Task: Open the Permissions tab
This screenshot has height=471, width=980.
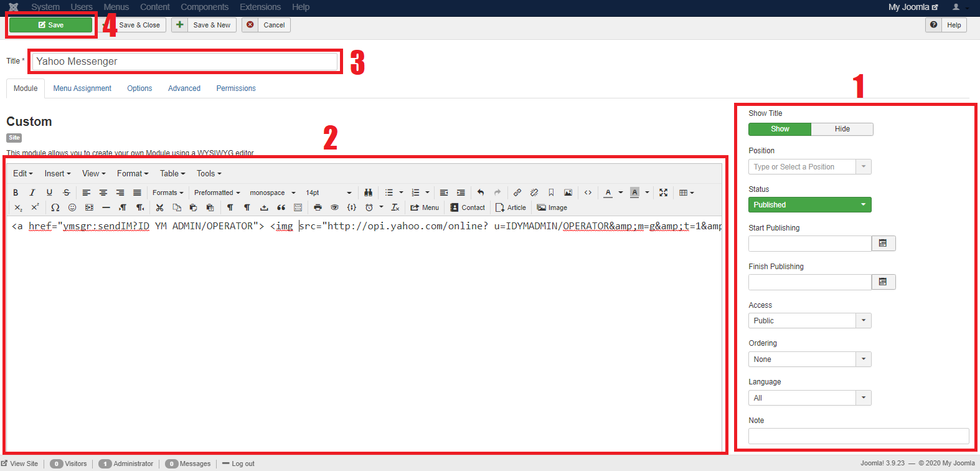Action: 236,88
